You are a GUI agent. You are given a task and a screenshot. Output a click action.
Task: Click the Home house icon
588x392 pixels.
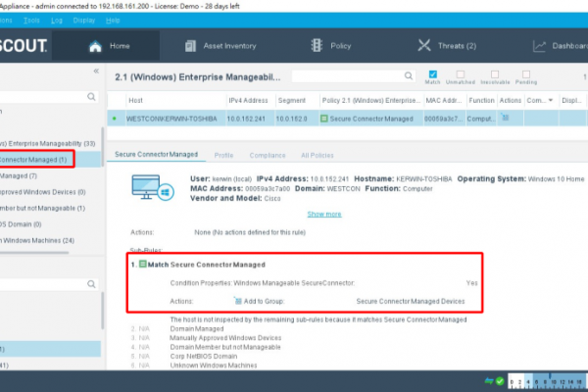pyautogui.click(x=95, y=46)
